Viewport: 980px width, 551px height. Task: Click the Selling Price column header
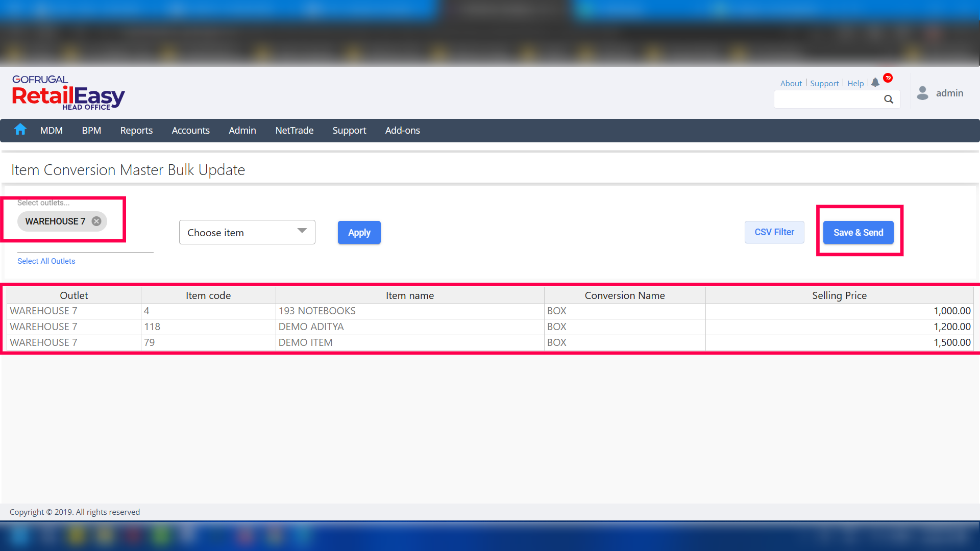coord(839,295)
